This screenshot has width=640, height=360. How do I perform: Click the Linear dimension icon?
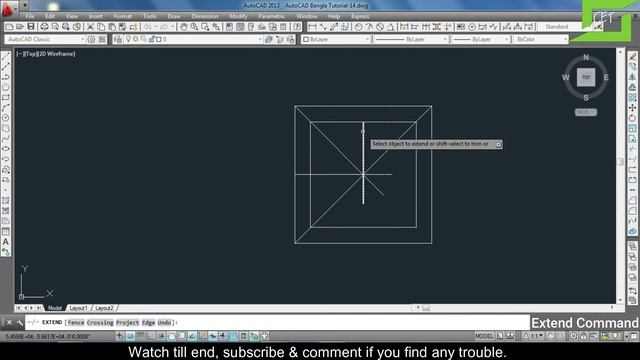[312, 27]
